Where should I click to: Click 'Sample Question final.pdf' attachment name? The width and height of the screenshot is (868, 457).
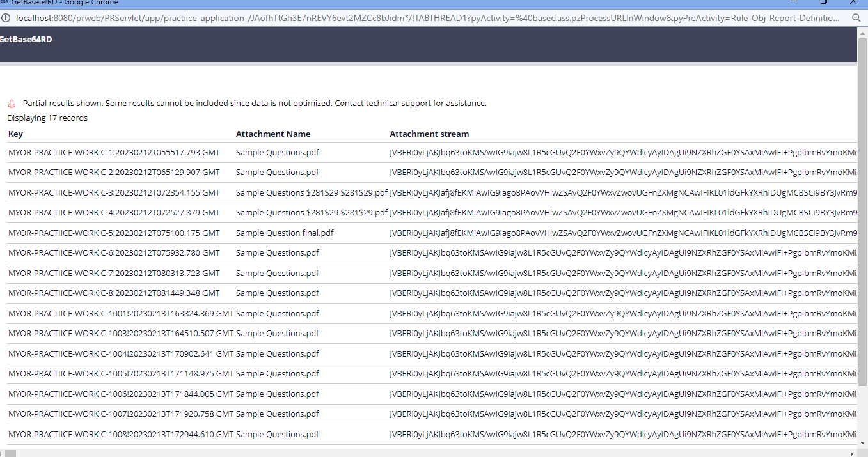pyautogui.click(x=284, y=233)
